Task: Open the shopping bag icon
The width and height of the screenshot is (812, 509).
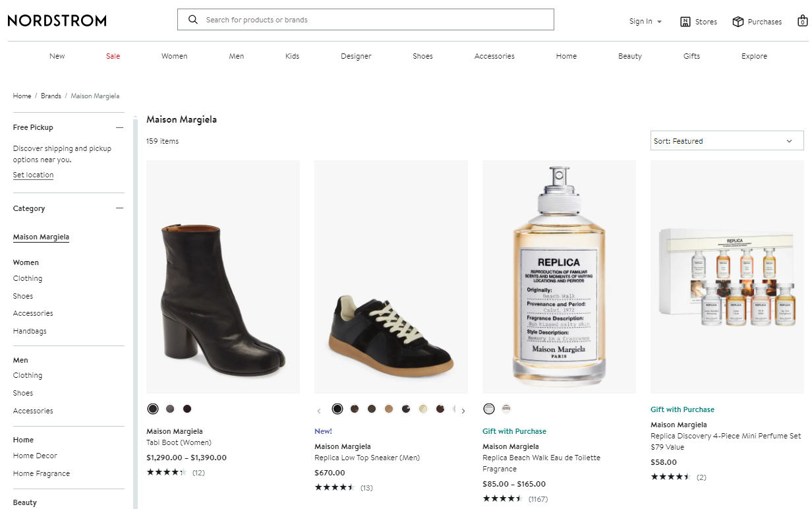Action: (802, 21)
